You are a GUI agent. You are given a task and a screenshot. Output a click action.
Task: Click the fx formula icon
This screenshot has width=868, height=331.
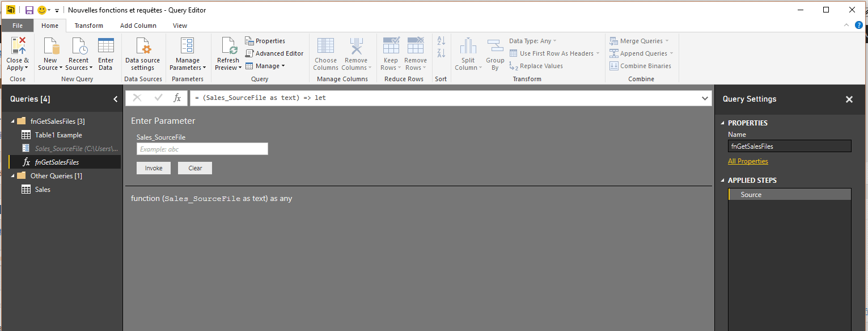click(x=177, y=98)
